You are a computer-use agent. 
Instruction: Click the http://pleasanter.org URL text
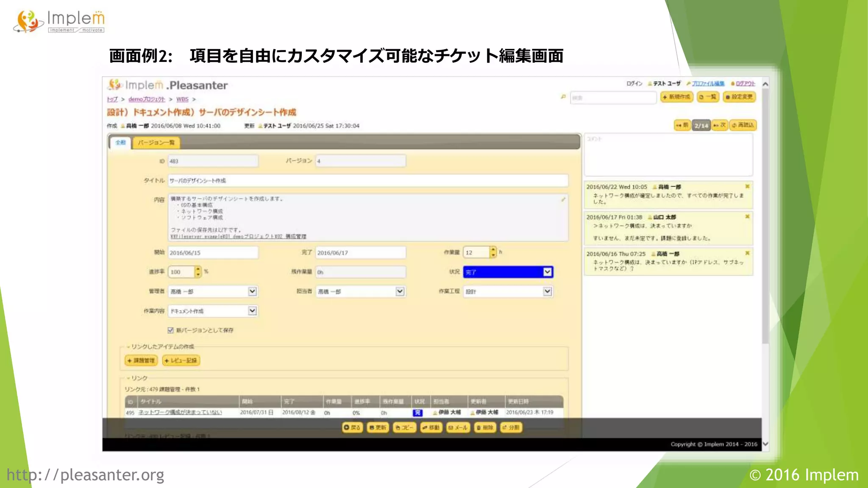(85, 475)
